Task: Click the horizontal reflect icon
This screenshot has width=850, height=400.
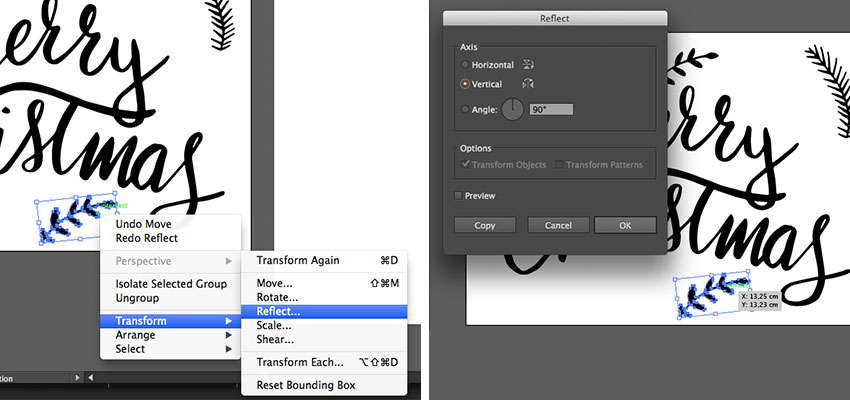Action: pyautogui.click(x=528, y=64)
